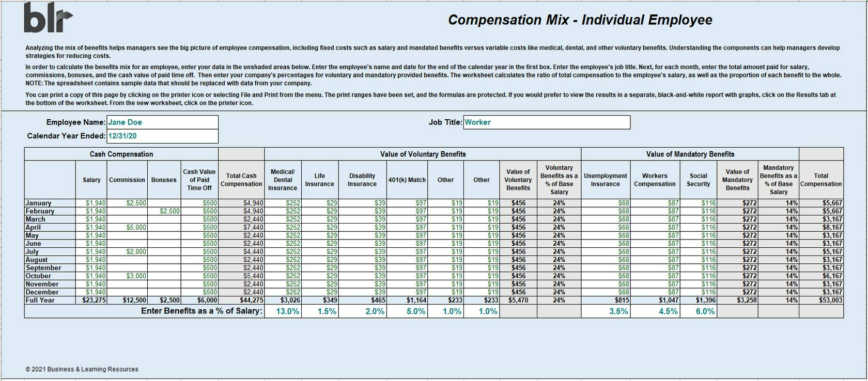Edit the Workers Compensation 4.5% percentage cell
Viewport: 868px width, 381px height.
click(x=655, y=311)
